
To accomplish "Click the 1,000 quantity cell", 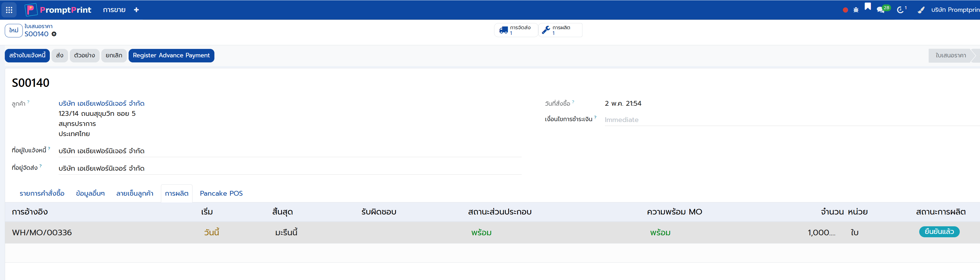I will tap(821, 232).
